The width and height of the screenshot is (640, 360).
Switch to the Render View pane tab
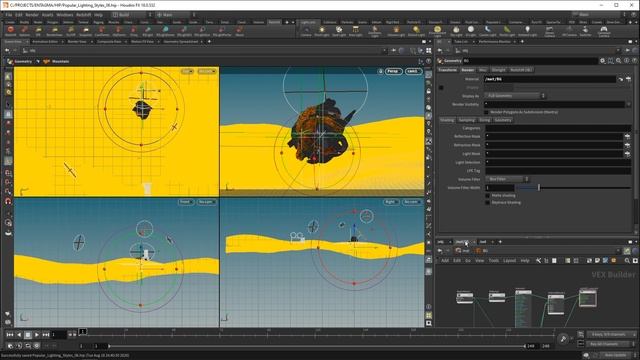(77, 42)
